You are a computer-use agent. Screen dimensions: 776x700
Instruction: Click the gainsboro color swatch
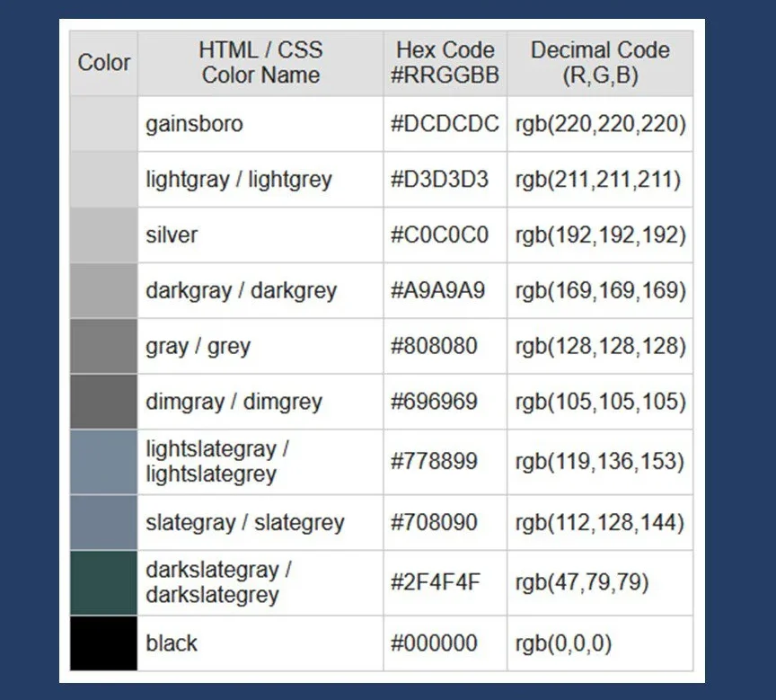pos(103,124)
